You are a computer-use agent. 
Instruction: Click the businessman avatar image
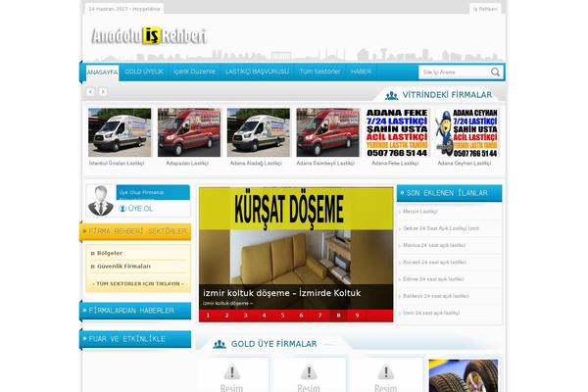101,201
